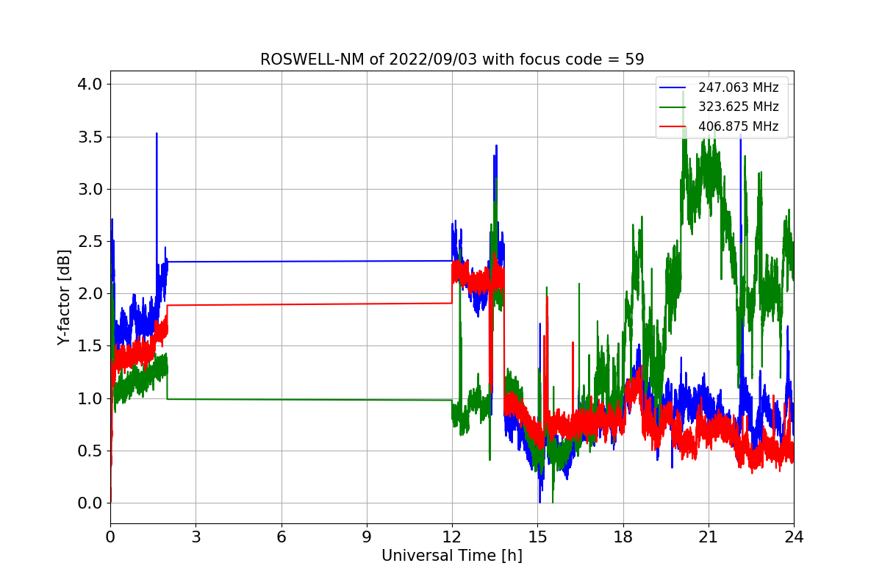The width and height of the screenshot is (882, 588).
Task: Click the blue legend line sample
Action: pos(673,87)
